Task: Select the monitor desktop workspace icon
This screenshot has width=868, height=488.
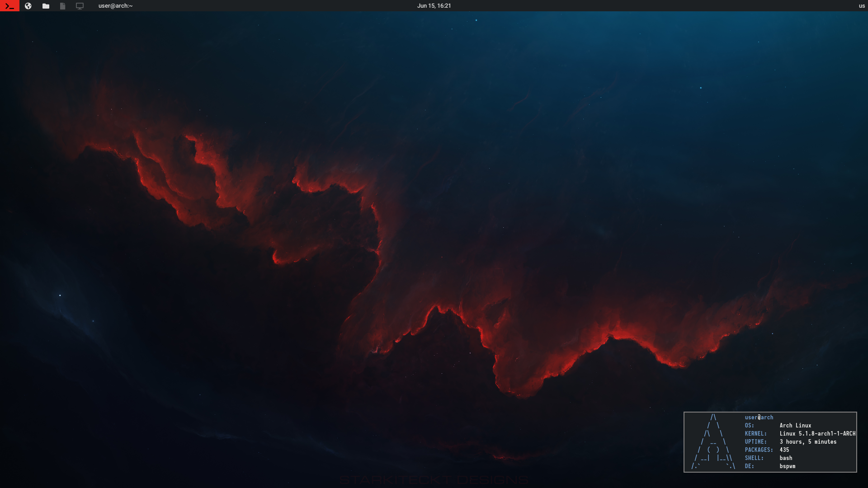Action: [x=80, y=6]
